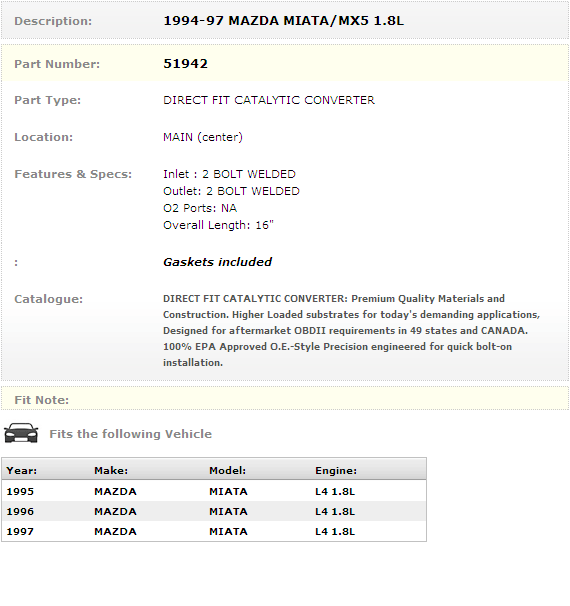Click MIATA in the 1996 row

coord(228,512)
